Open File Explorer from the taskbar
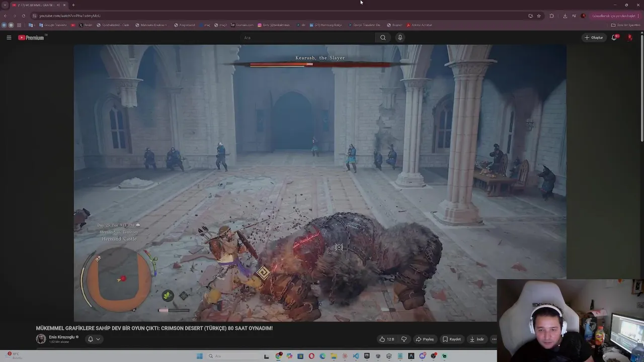The height and width of the screenshot is (362, 644). point(334,356)
